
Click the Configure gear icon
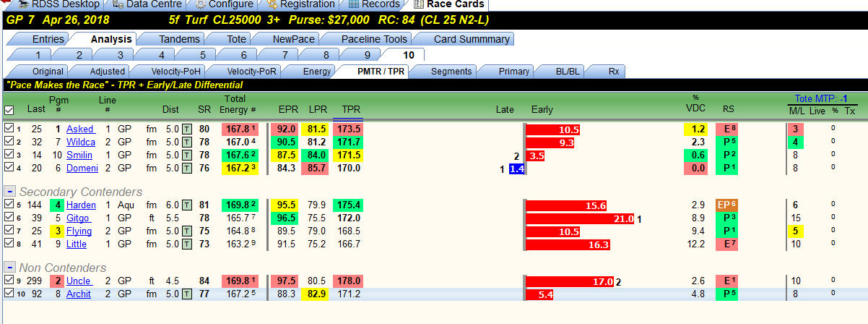[200, 4]
